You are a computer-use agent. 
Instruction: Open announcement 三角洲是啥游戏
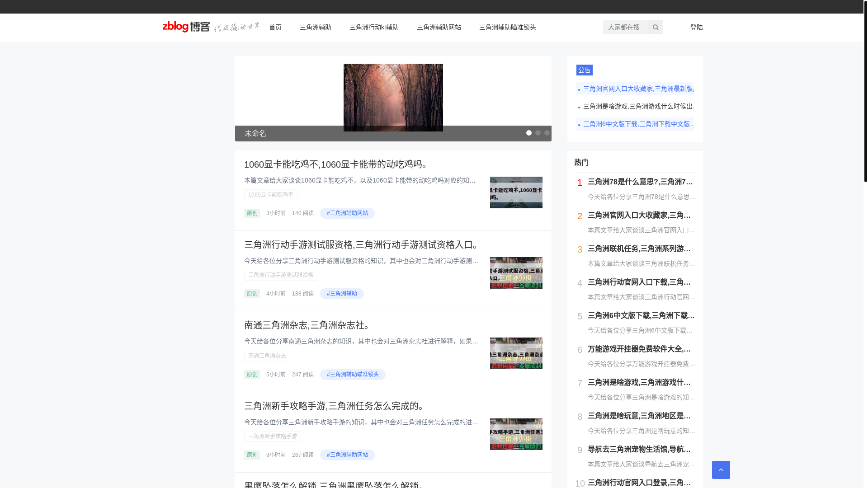(635, 106)
